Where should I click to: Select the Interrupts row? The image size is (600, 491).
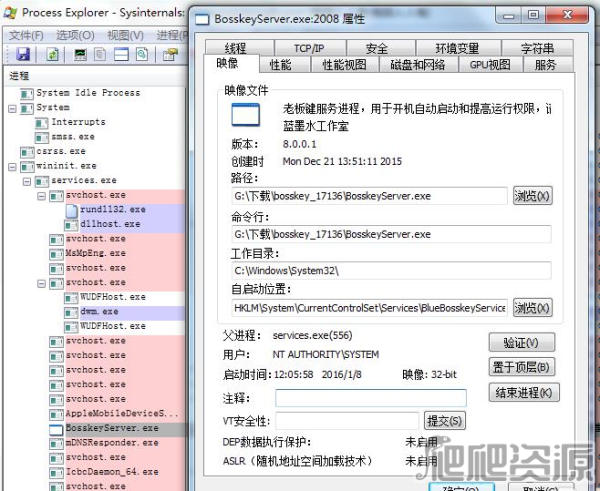(70, 122)
